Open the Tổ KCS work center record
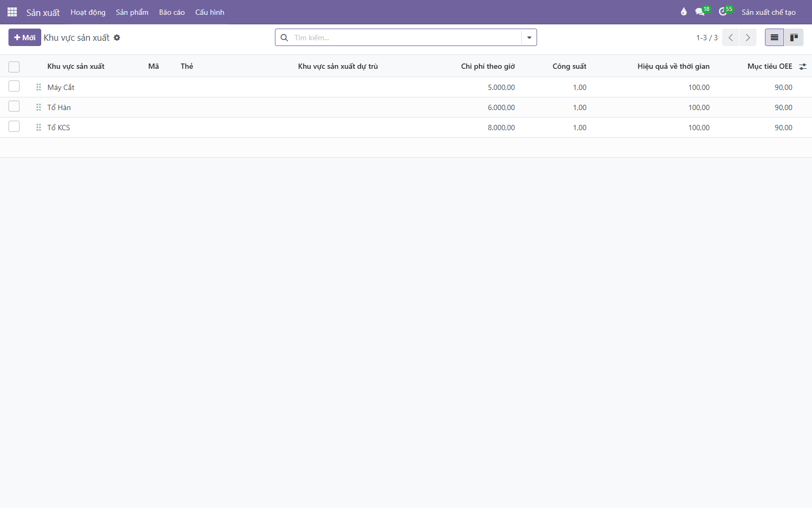Image resolution: width=812 pixels, height=508 pixels. pos(59,128)
